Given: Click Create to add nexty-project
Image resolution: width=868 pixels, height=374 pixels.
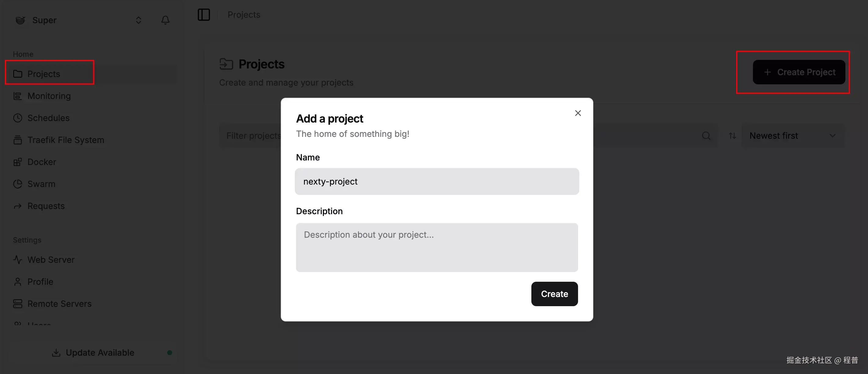Looking at the screenshot, I should coord(554,294).
